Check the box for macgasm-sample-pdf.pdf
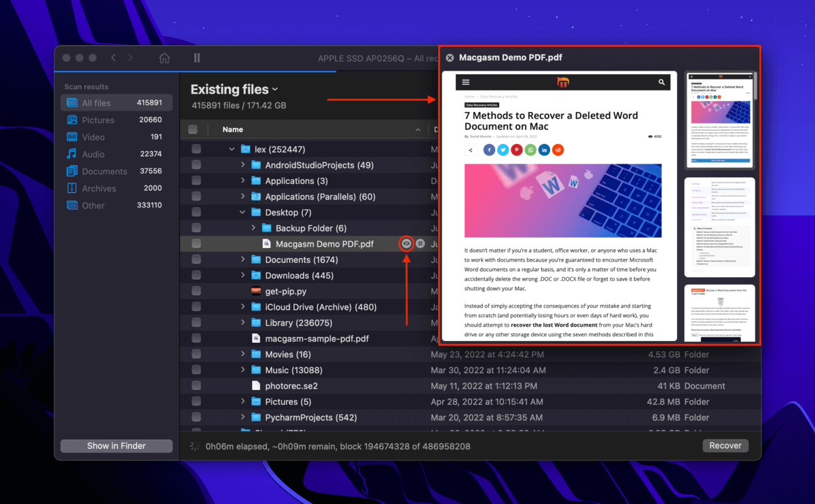This screenshot has height=504, width=815. pos(196,338)
